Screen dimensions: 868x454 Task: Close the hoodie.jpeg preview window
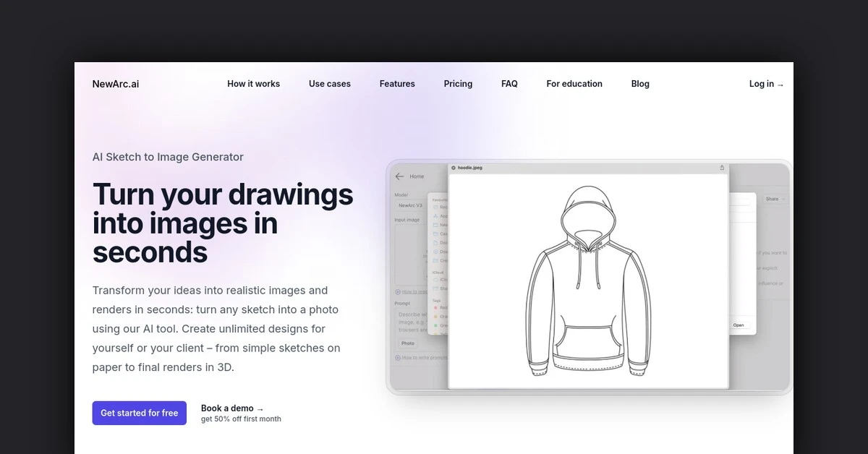tap(454, 168)
